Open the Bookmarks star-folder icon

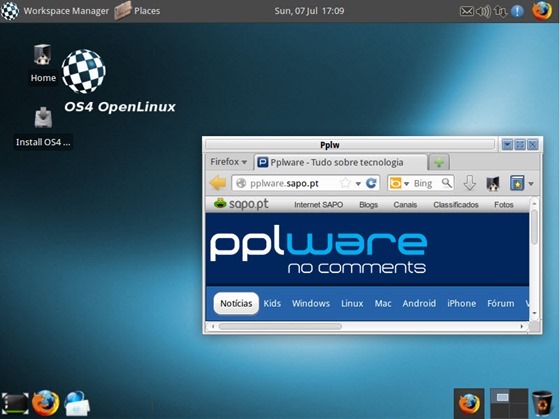point(518,183)
